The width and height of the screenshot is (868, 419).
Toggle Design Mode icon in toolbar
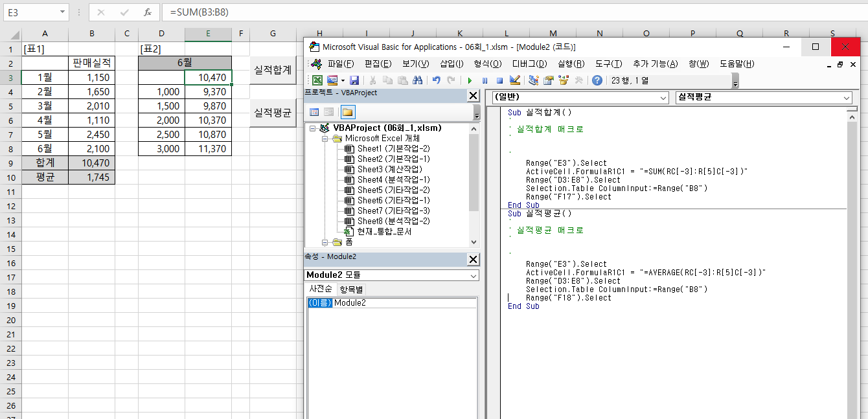tap(515, 80)
